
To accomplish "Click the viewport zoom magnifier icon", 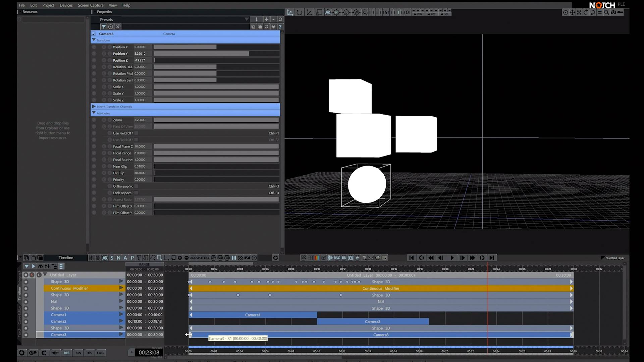I will 606,12.
